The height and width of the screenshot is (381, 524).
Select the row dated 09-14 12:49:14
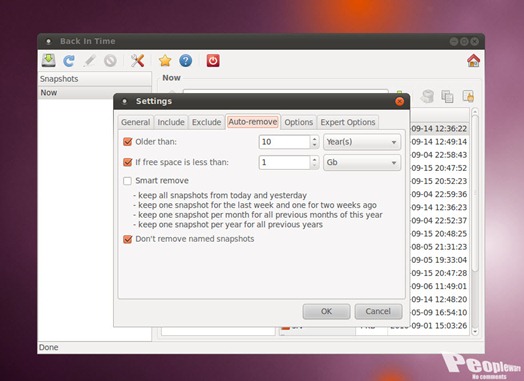pyautogui.click(x=439, y=142)
